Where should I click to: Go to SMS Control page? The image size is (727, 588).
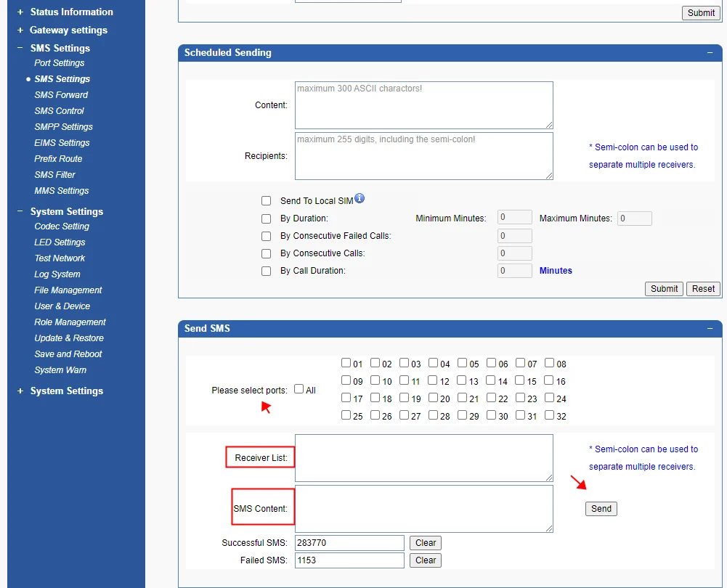tap(59, 111)
